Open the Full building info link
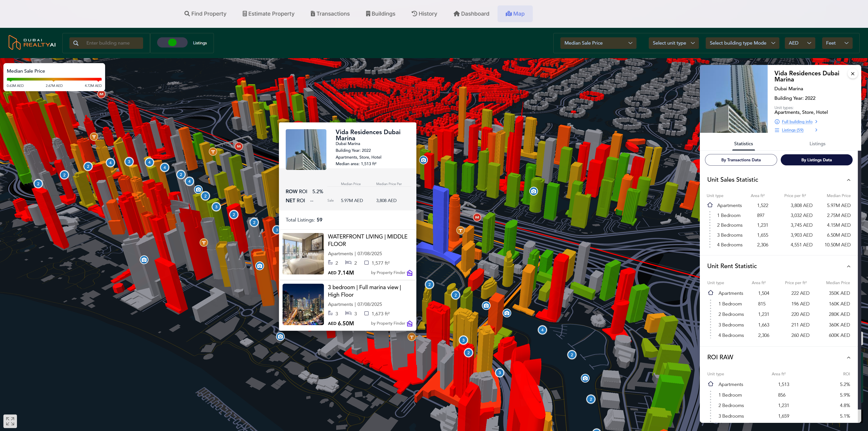Viewport: 868px width, 431px height. tap(797, 122)
